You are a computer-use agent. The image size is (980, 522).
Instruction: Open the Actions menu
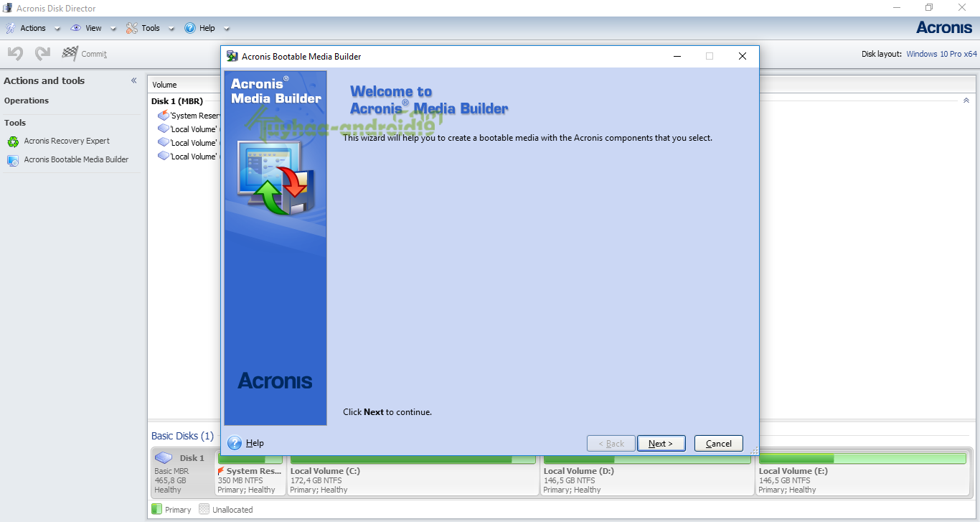pyautogui.click(x=32, y=28)
